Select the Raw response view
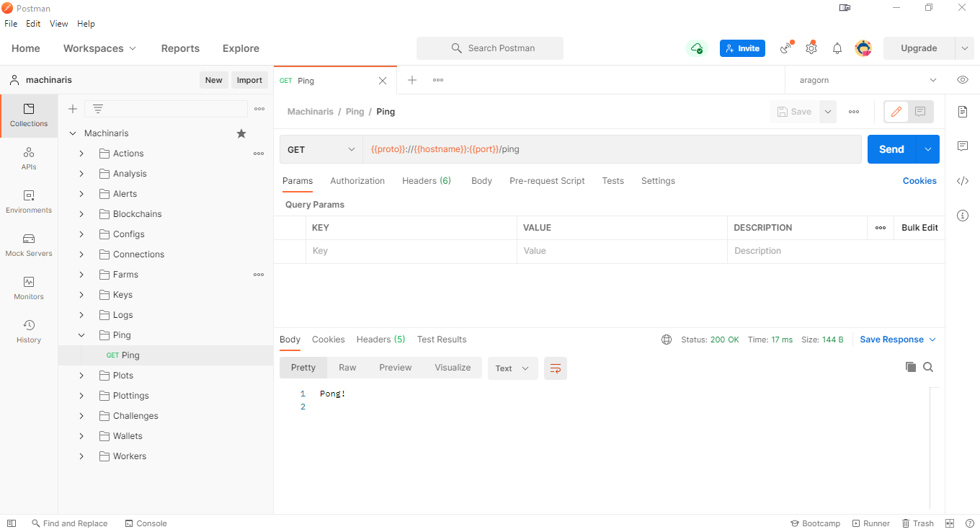 (x=347, y=368)
